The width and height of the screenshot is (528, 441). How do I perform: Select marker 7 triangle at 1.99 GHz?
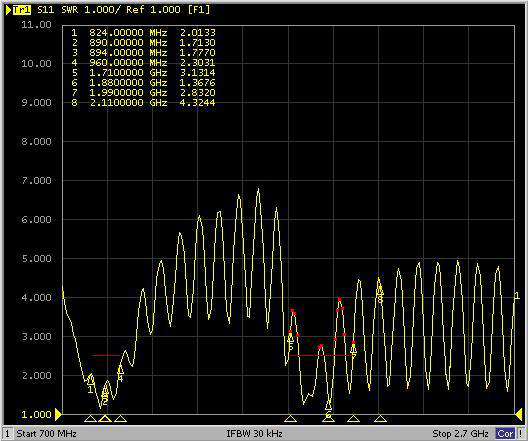[353, 418]
